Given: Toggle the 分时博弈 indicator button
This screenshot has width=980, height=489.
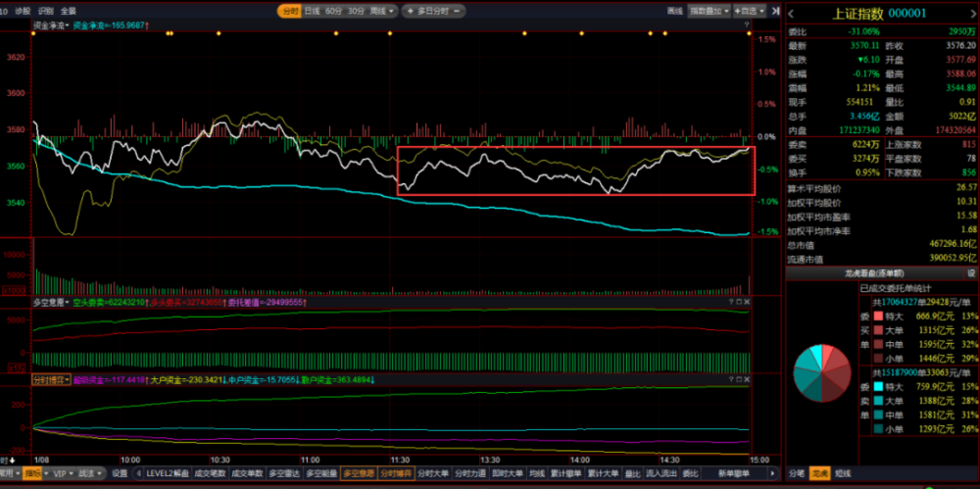Looking at the screenshot, I should tap(395, 473).
